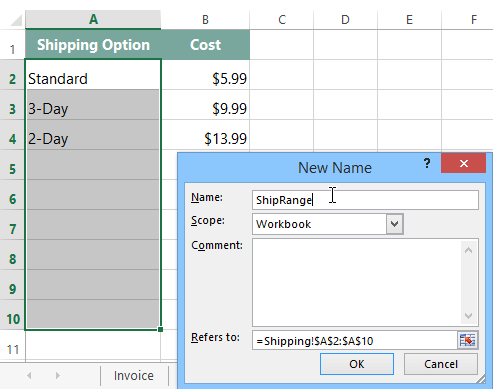
Task: Click the help question mark in New Name
Action: [x=427, y=163]
